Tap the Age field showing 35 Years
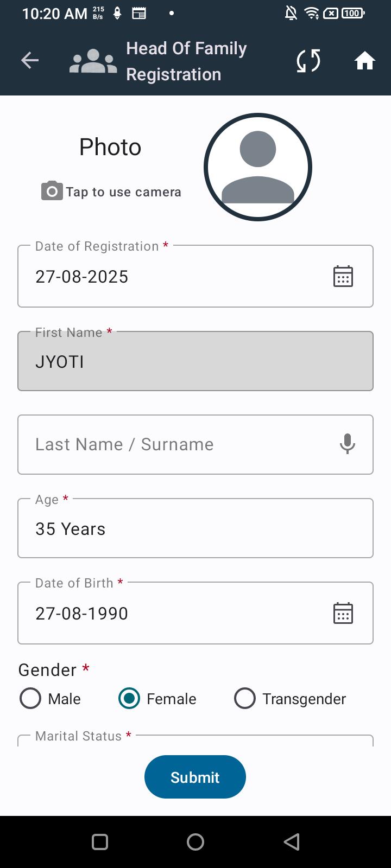Viewport: 391px width, 868px height. [195, 528]
